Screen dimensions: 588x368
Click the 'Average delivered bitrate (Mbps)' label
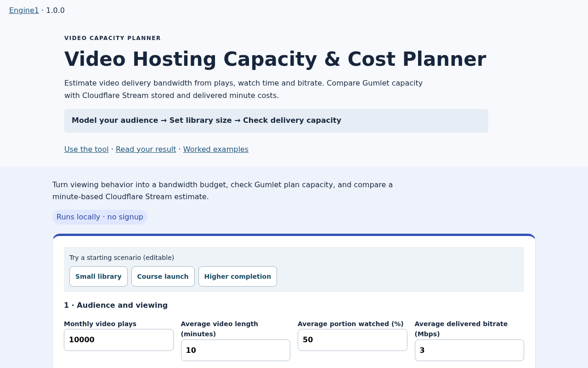point(461,329)
